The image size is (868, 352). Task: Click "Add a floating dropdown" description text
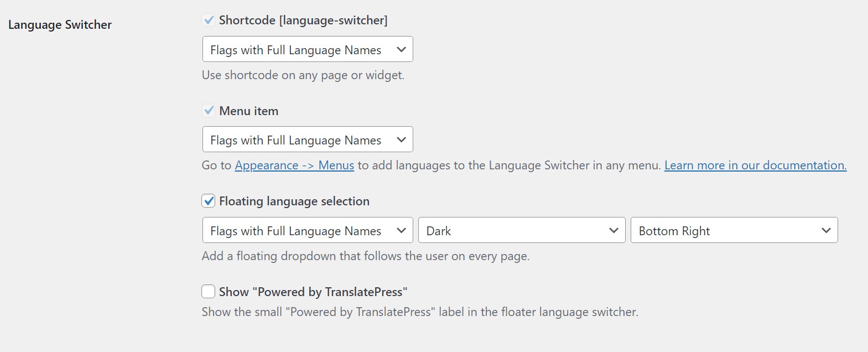pyautogui.click(x=366, y=256)
